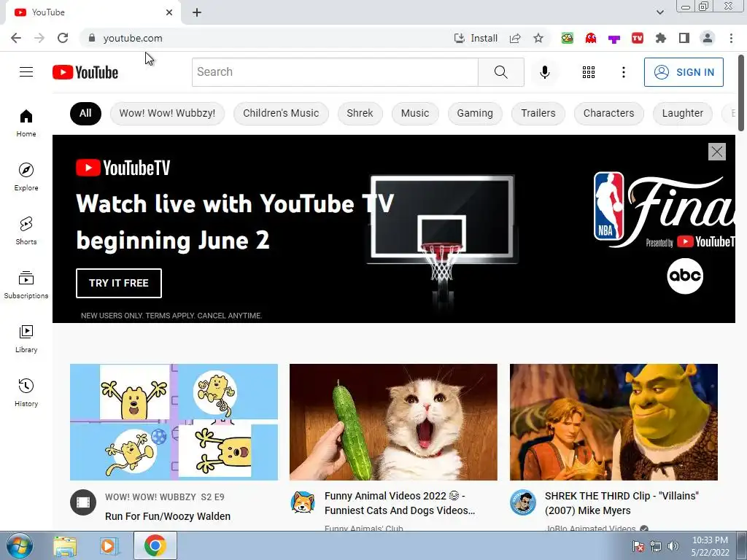
Task: Open Funny Animal Videos 2022 title
Action: (x=400, y=503)
